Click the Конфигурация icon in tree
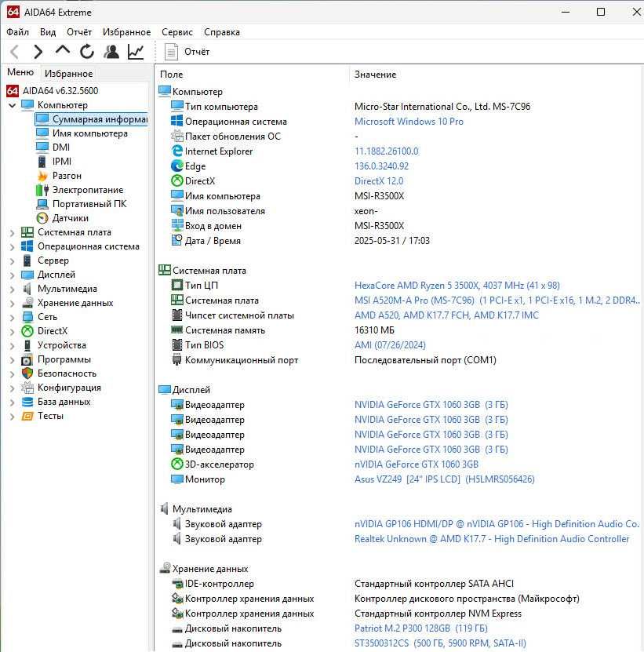This screenshot has width=644, height=652. pos(27,388)
